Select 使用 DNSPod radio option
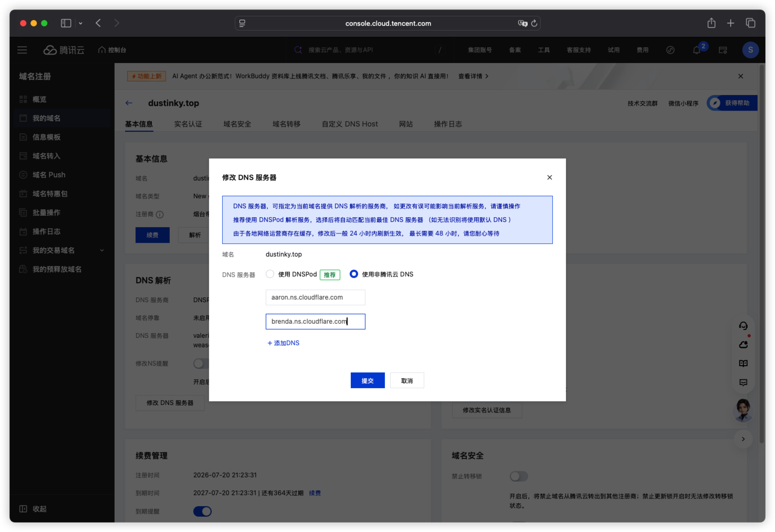Viewport: 775px width, 532px height. coord(270,274)
